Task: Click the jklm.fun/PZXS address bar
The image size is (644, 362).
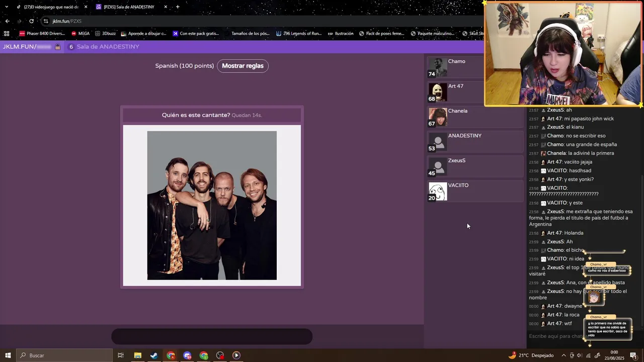Action: (x=262, y=21)
